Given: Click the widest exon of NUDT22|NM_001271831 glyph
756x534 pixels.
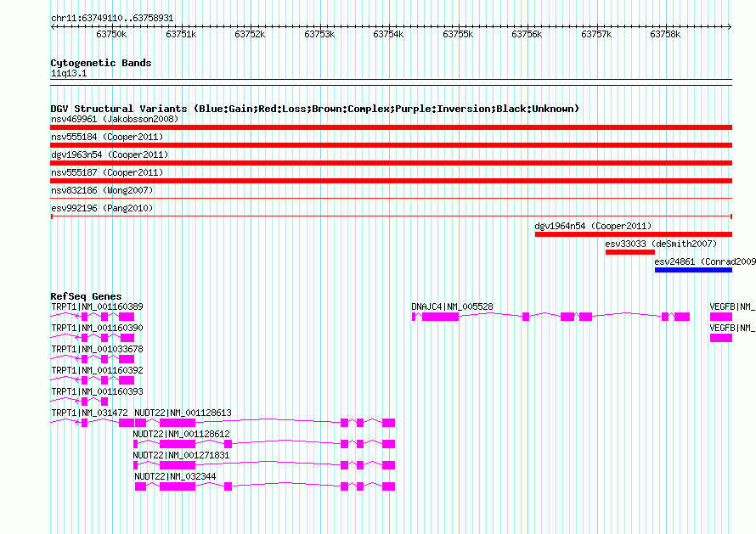Looking at the screenshot, I should point(178,465).
